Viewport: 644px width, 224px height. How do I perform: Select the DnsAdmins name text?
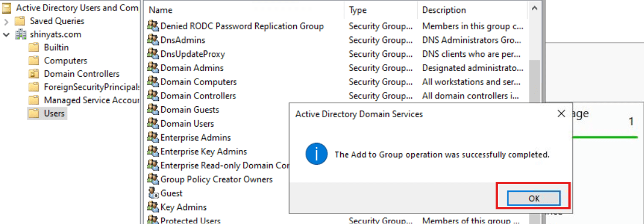coord(183,40)
